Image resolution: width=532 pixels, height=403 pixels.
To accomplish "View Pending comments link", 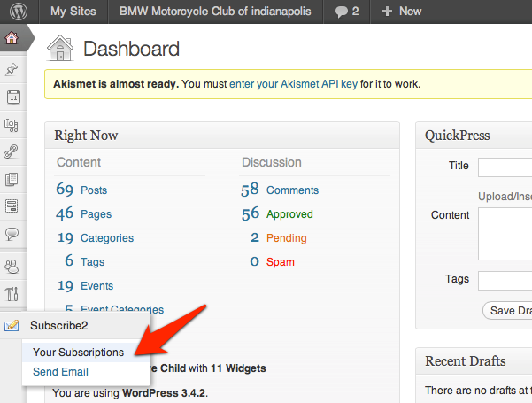I will [x=287, y=238].
